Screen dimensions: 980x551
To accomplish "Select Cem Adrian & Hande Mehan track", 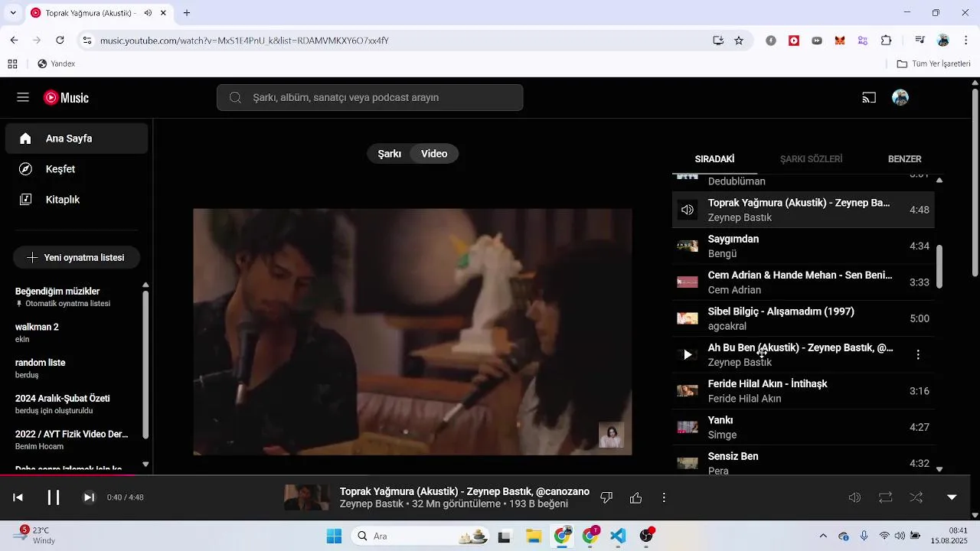I will [x=803, y=282].
